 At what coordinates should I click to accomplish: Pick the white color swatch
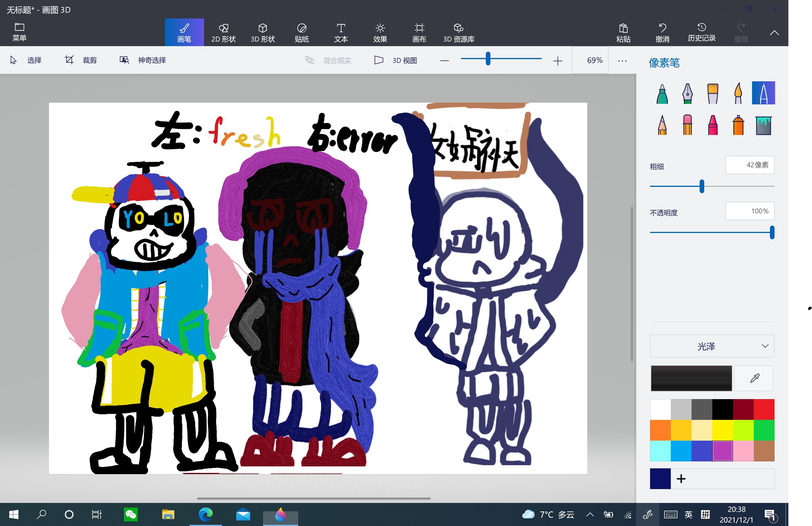(x=660, y=409)
